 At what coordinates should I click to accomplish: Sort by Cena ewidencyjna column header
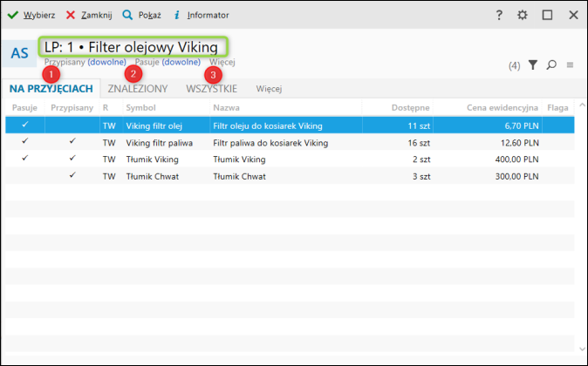click(x=503, y=107)
